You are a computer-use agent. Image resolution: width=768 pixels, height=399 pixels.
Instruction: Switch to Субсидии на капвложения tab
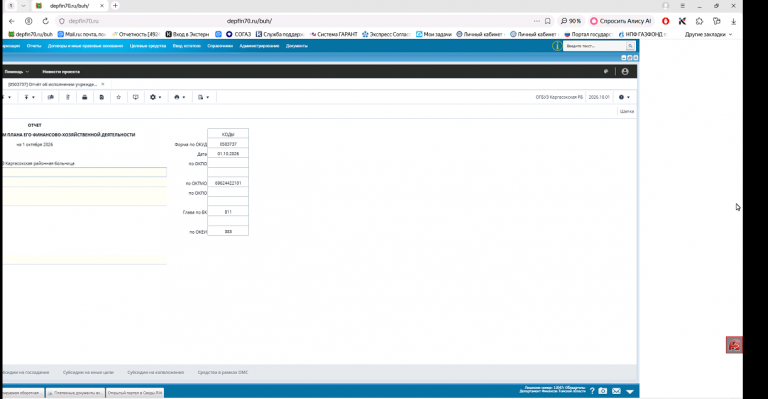(156, 373)
